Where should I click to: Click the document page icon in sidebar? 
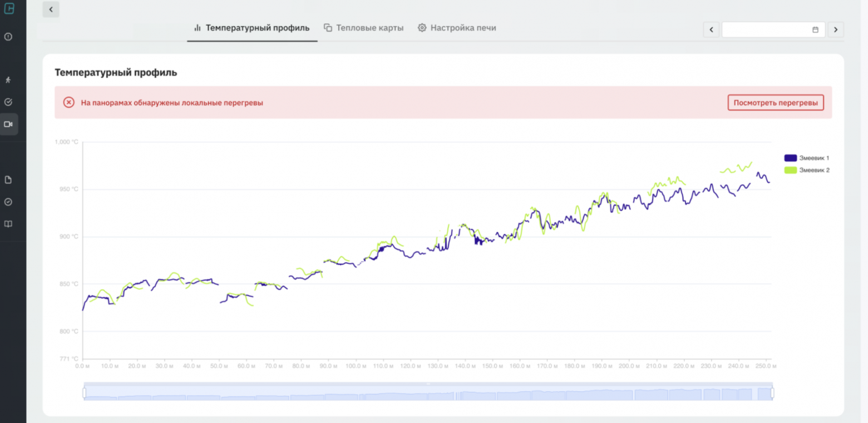8,180
